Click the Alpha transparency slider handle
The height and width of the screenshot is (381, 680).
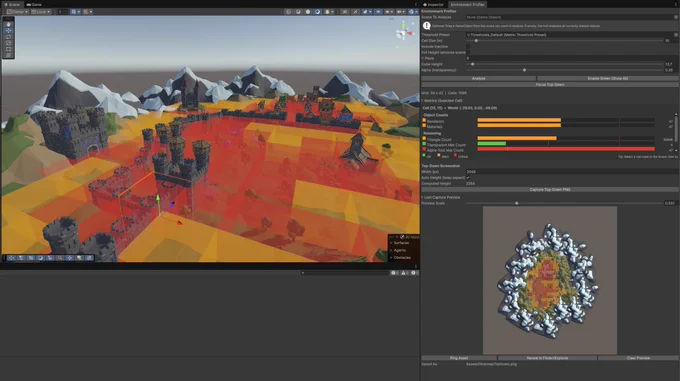pos(524,70)
